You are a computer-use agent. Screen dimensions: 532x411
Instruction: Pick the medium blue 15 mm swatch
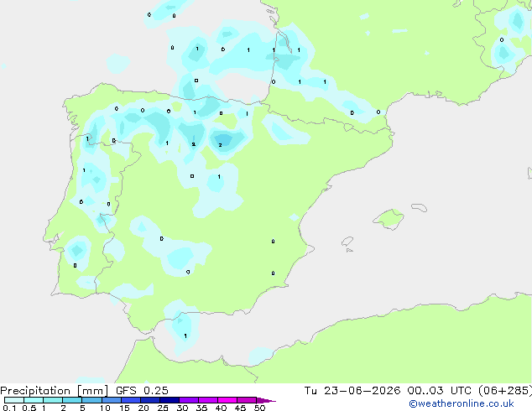click(x=131, y=400)
